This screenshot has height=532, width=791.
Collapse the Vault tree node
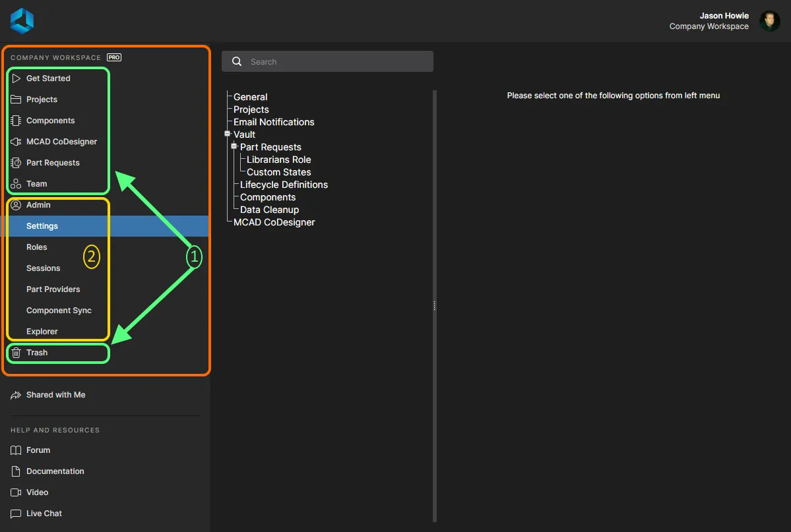[x=228, y=134]
